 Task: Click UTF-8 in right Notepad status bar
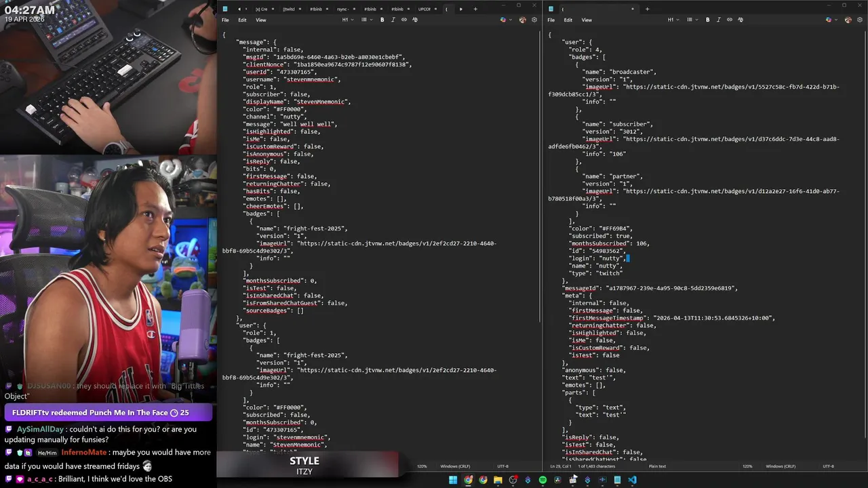click(828, 466)
